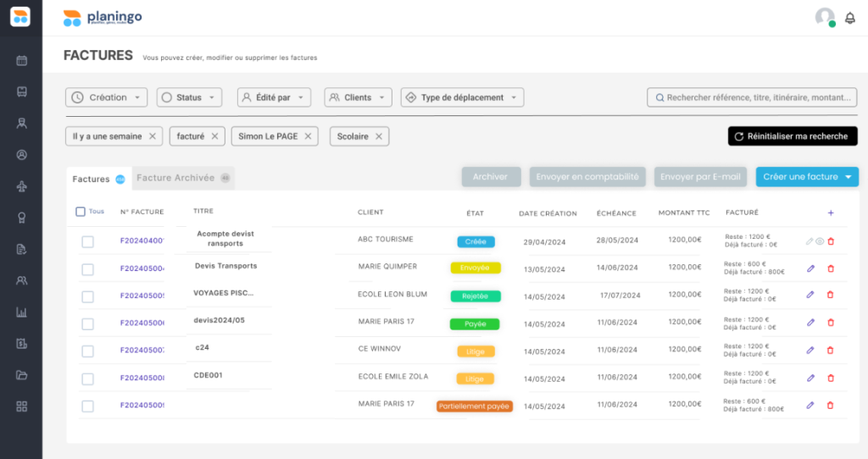Click the notification bell icon
Image resolution: width=868 pixels, height=459 pixels.
[x=850, y=18]
